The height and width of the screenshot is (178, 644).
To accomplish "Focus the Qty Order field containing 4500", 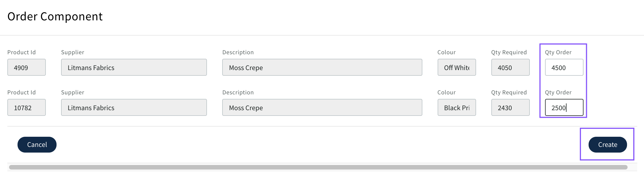I will (x=564, y=68).
